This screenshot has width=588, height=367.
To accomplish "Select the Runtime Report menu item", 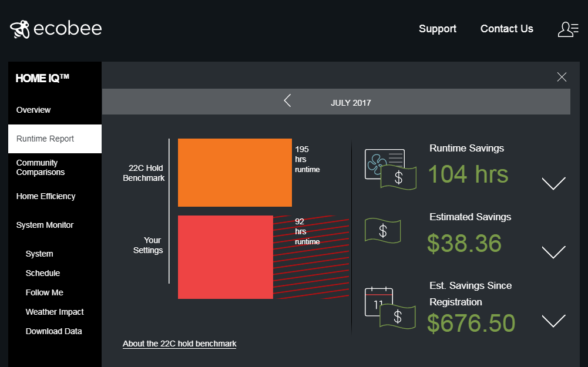I will 45,139.
